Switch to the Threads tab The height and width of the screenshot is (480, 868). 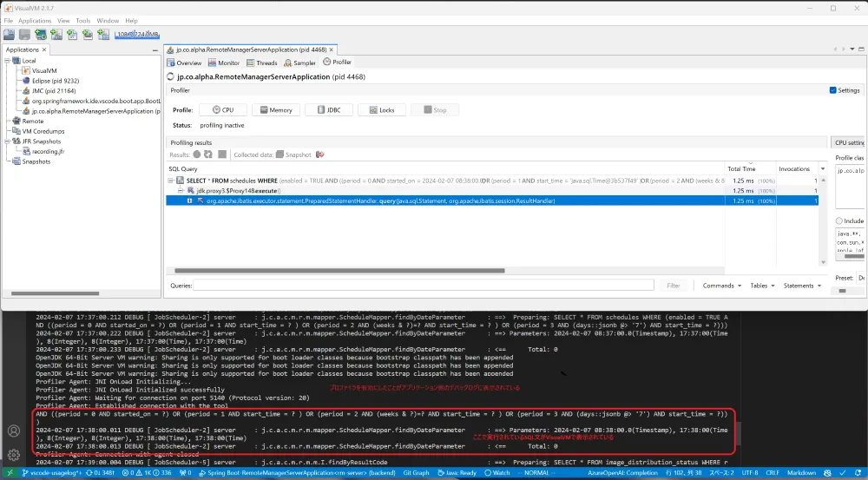(x=262, y=62)
